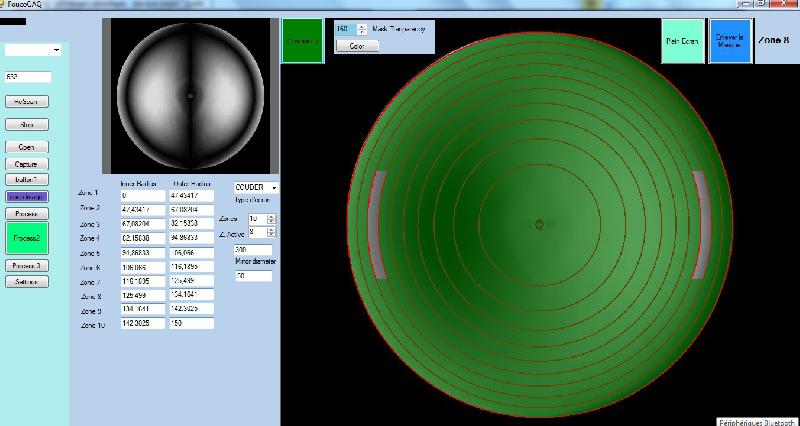
Task: Click Zone 4 inner radius field
Action: 143,238
